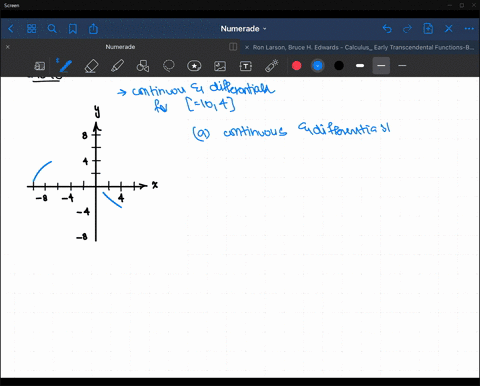Close the Numerade tab
Viewport: 480px width, 386px height.
[x=8, y=47]
